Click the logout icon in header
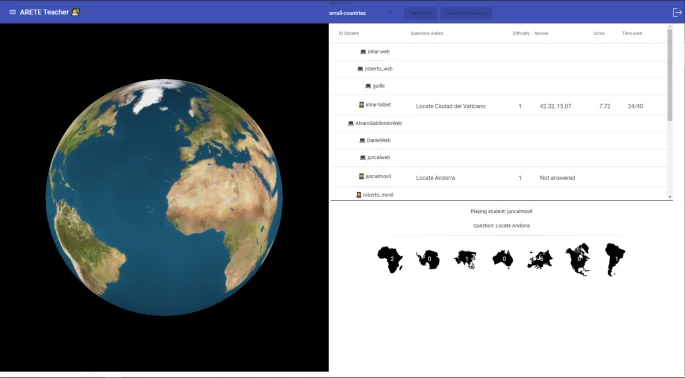The image size is (685, 378). click(x=677, y=12)
